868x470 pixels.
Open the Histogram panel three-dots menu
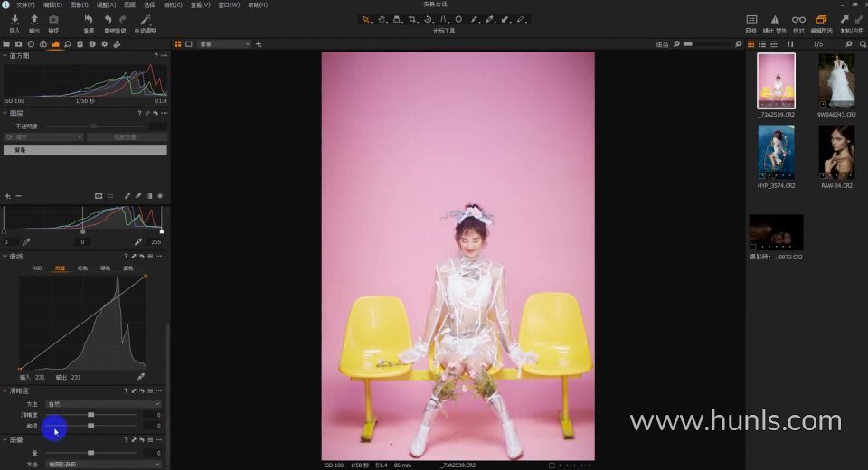[165, 55]
